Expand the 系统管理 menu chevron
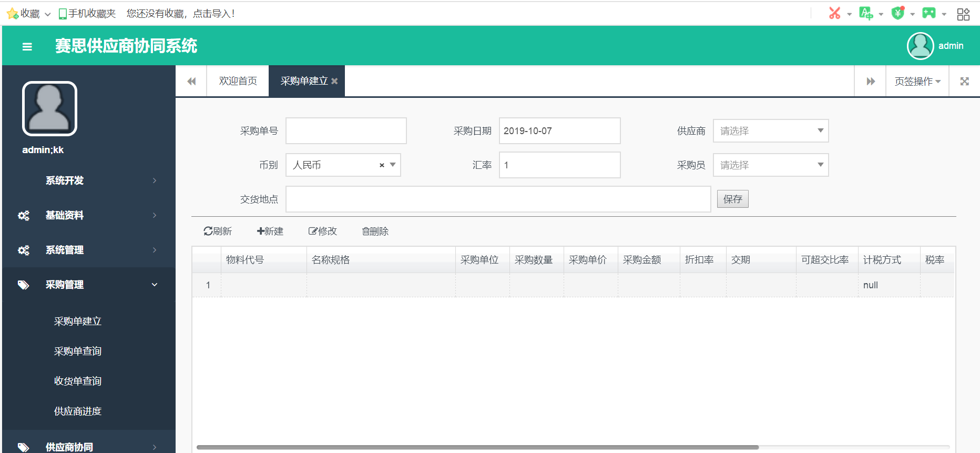The image size is (980, 453). coord(155,250)
